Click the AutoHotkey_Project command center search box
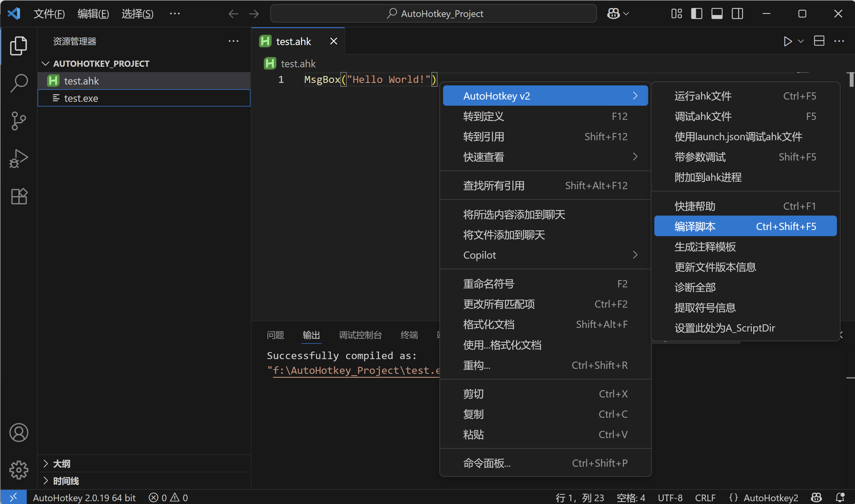The height and width of the screenshot is (504, 855). click(x=433, y=14)
